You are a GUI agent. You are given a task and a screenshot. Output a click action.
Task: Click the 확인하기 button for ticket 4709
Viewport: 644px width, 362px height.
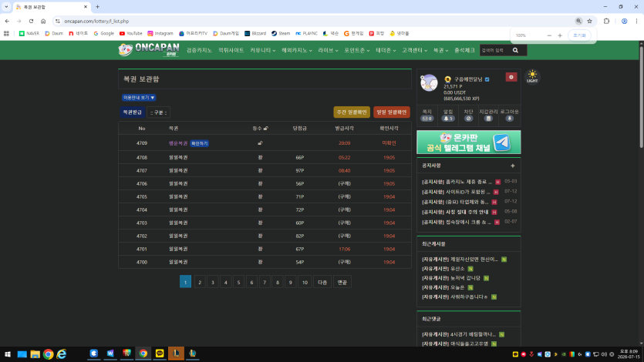coord(200,143)
